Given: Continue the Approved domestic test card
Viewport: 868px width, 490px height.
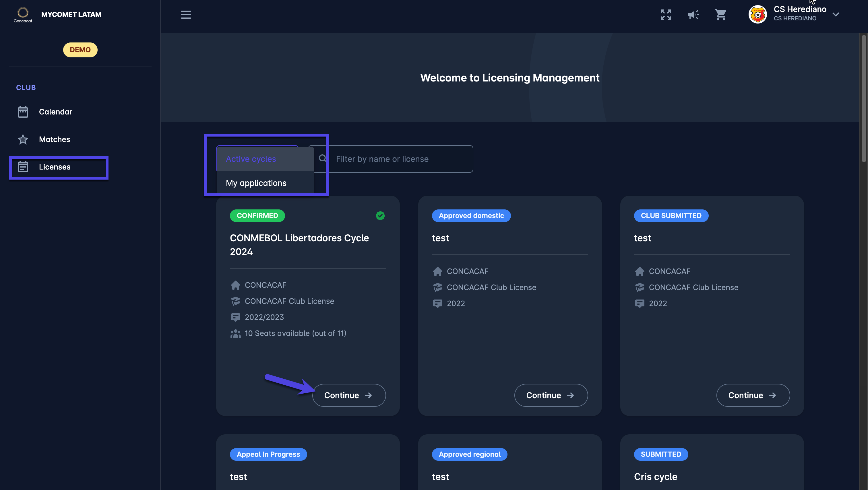Looking at the screenshot, I should point(551,395).
